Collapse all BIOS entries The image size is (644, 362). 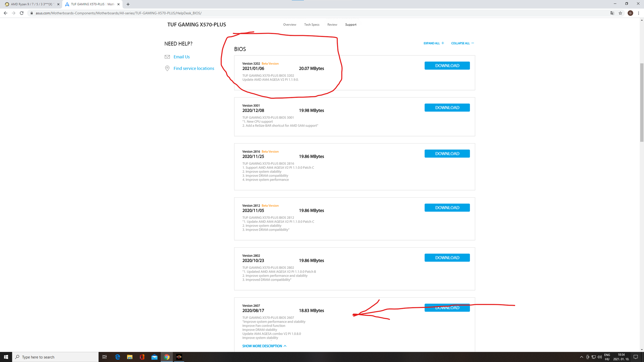click(462, 43)
